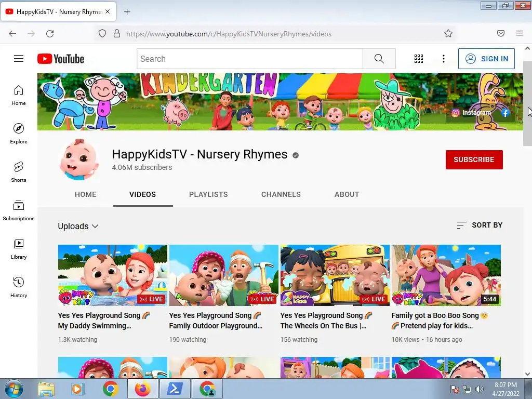
Task: Open a new browser tab
Action: (x=127, y=12)
